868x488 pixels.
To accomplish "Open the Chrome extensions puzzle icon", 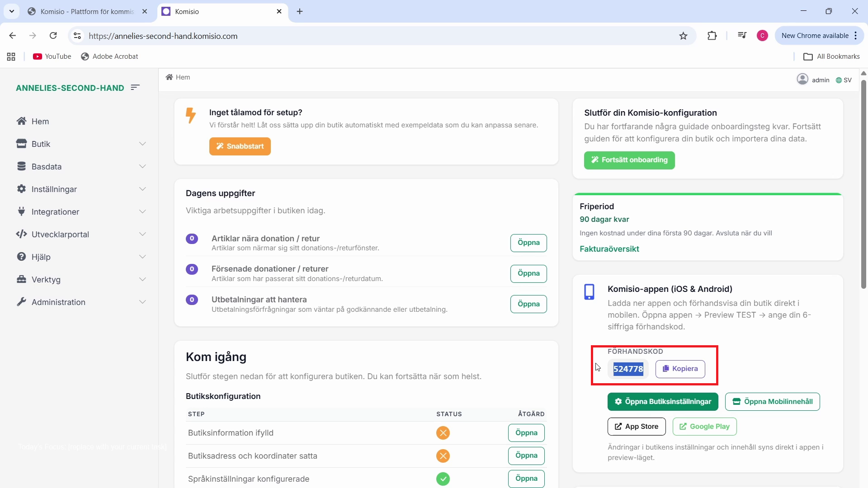I will click(x=712, y=36).
